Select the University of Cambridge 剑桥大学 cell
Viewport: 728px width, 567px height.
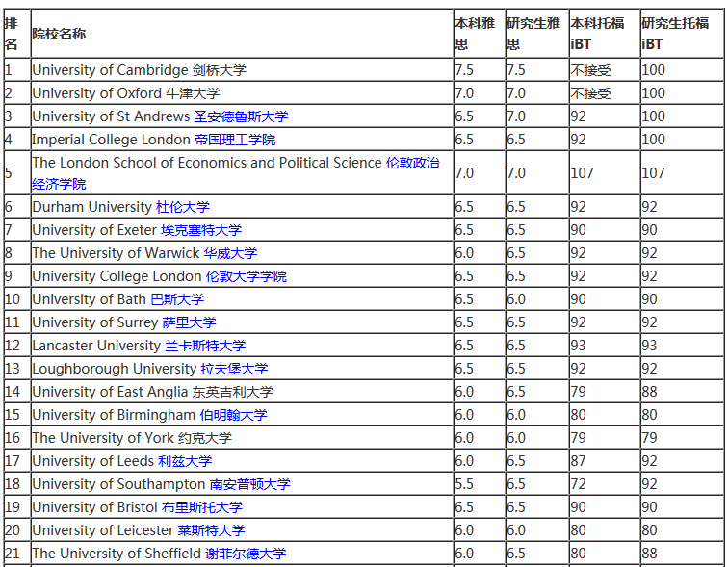tap(242, 70)
